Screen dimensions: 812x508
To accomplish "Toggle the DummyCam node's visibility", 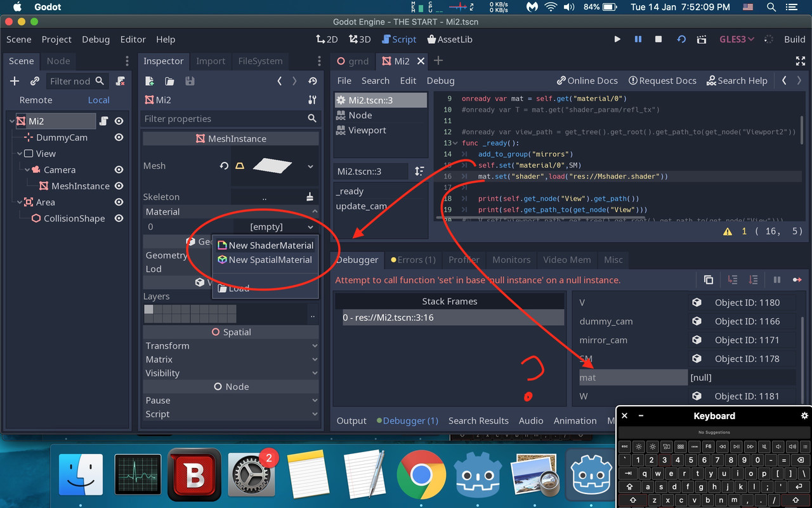I will (x=119, y=137).
